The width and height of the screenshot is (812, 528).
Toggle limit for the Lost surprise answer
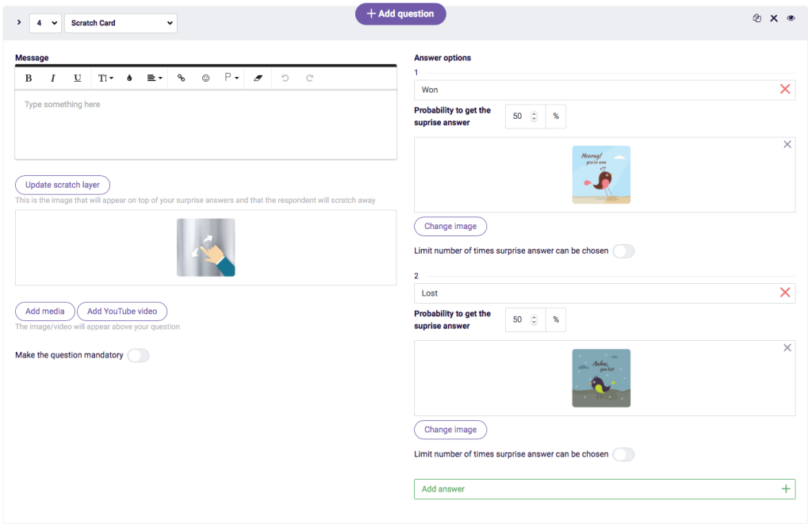click(x=623, y=454)
